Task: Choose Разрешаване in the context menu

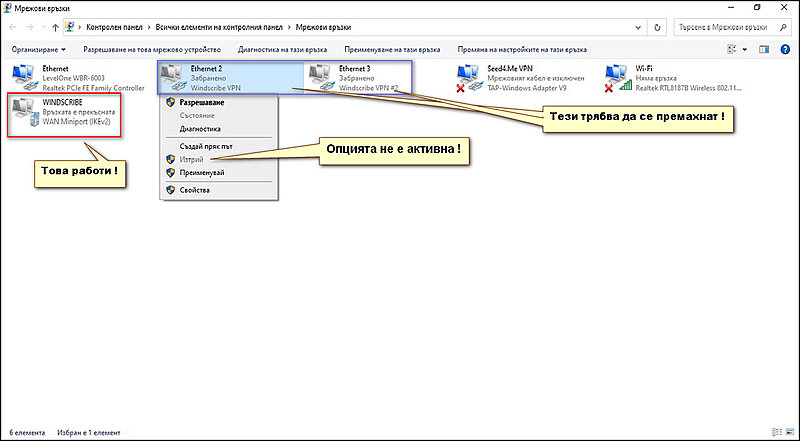Action: click(x=202, y=102)
